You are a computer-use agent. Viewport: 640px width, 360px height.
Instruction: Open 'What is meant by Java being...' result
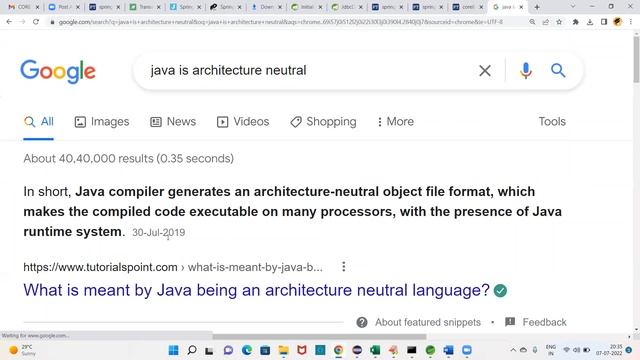pyautogui.click(x=256, y=290)
